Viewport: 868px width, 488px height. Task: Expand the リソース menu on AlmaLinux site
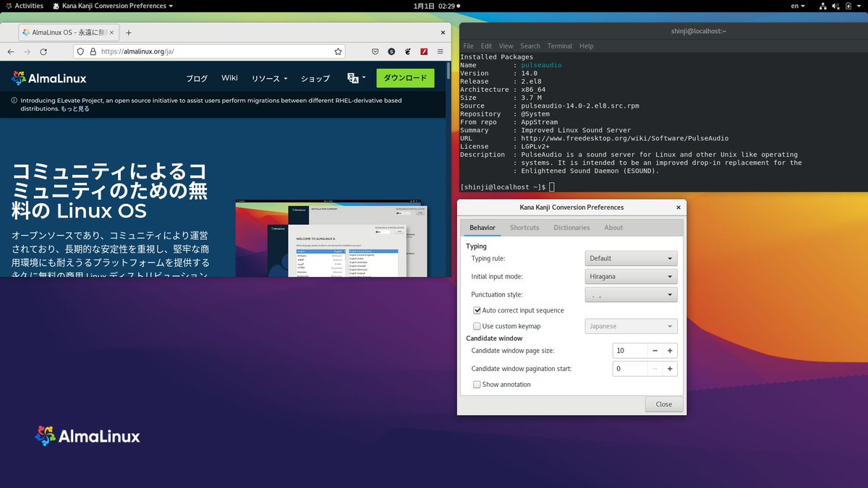[x=269, y=78]
